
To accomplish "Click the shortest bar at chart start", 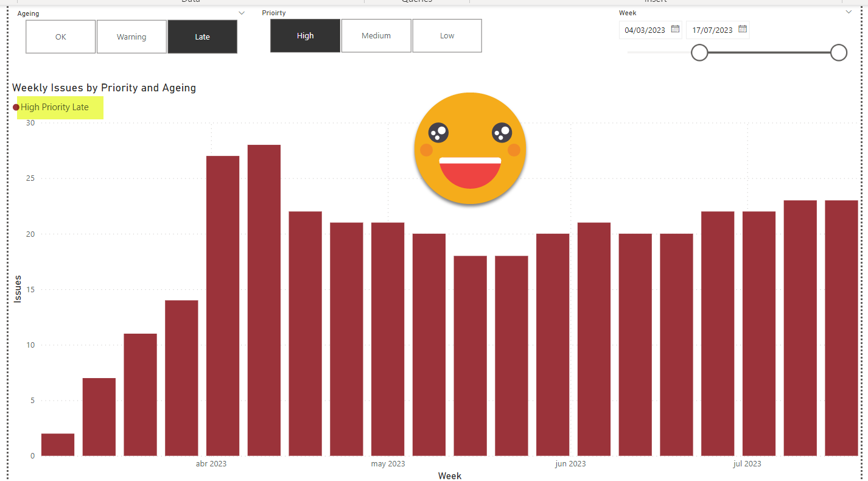I will 58,444.
